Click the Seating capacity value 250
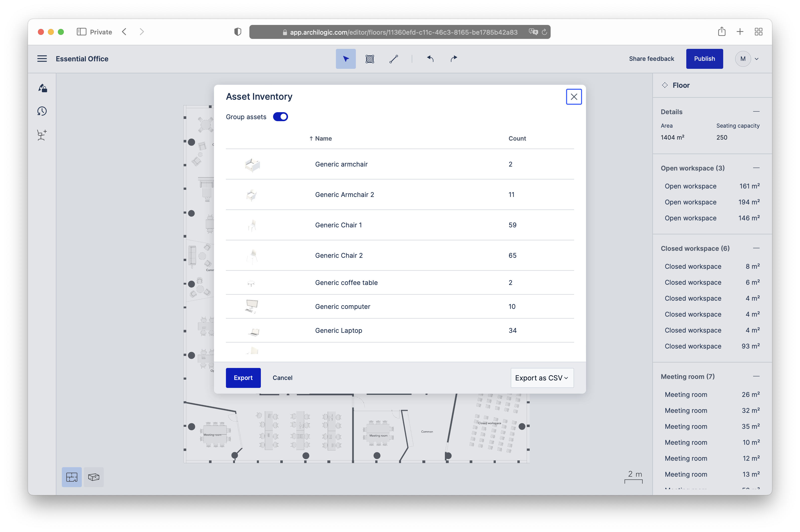 pyautogui.click(x=722, y=137)
